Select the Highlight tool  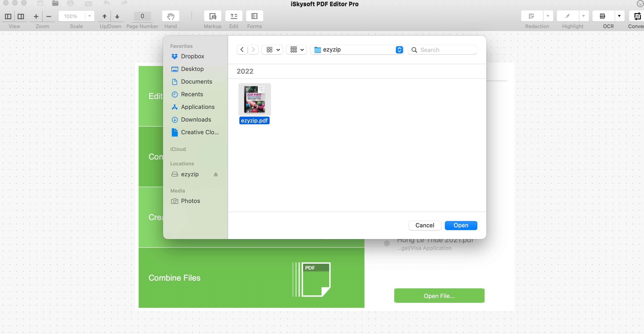(x=567, y=16)
